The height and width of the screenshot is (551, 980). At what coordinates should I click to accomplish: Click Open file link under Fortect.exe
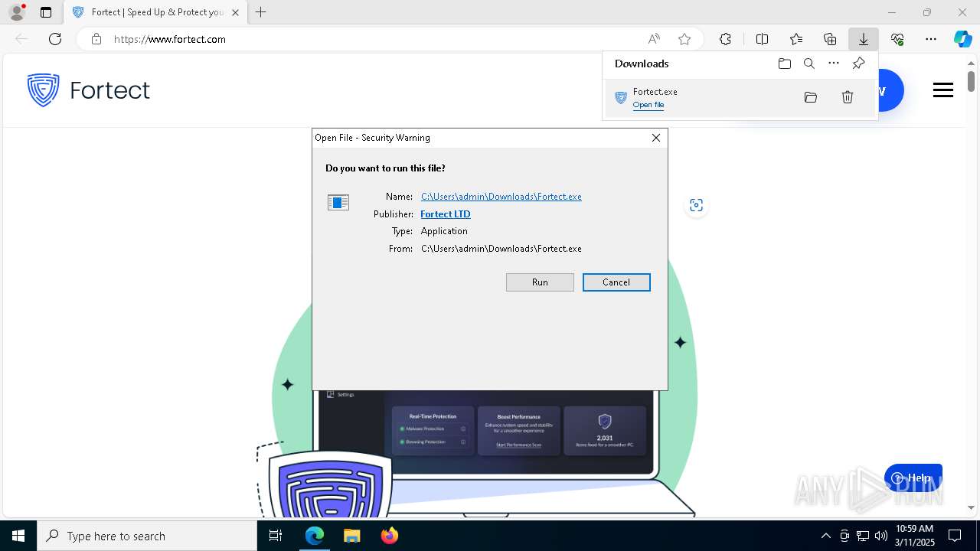click(x=648, y=105)
